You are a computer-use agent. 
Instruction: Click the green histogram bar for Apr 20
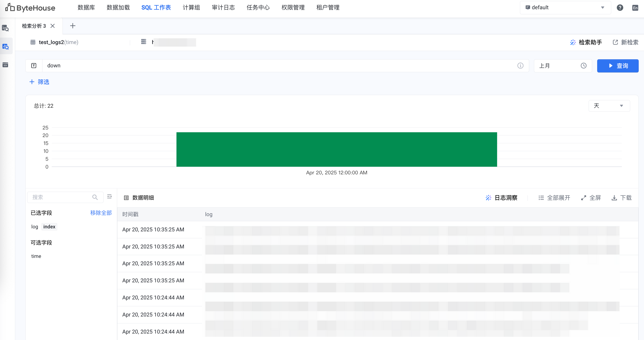point(337,149)
